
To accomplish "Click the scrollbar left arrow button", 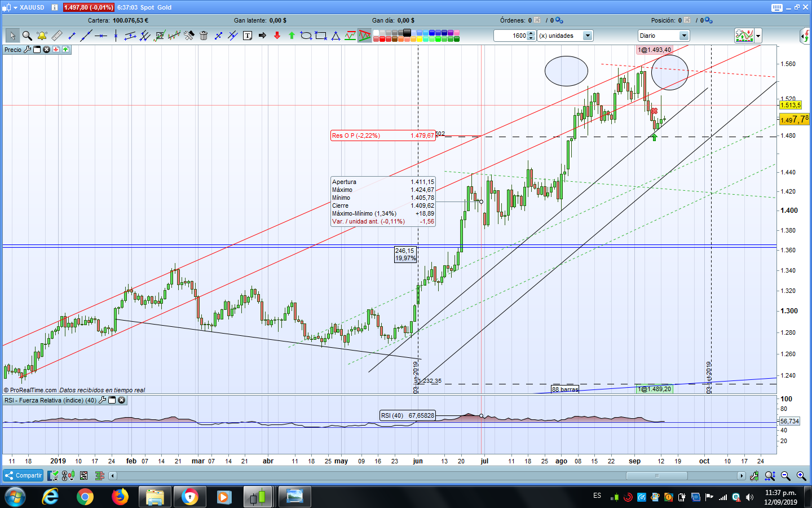I will pyautogui.click(x=112, y=476).
